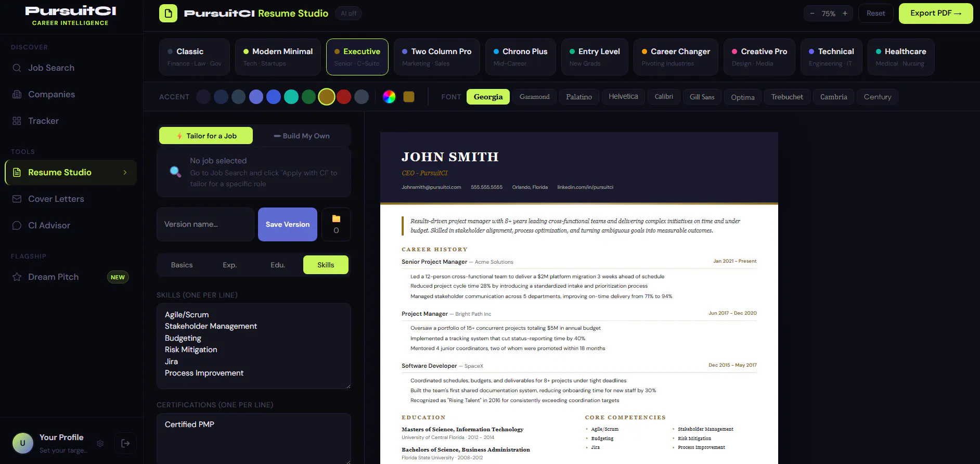Screen dimensions: 980x464
Task: Set font to Helvetica
Action: (623, 97)
